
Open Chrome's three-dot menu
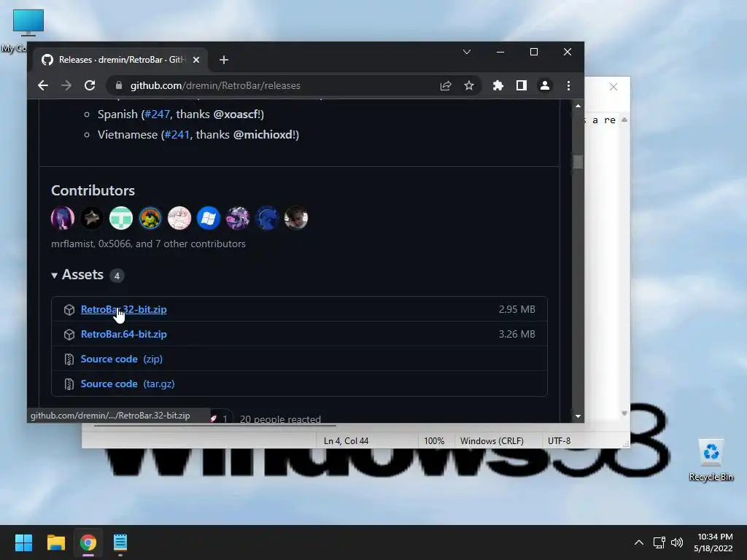568,86
